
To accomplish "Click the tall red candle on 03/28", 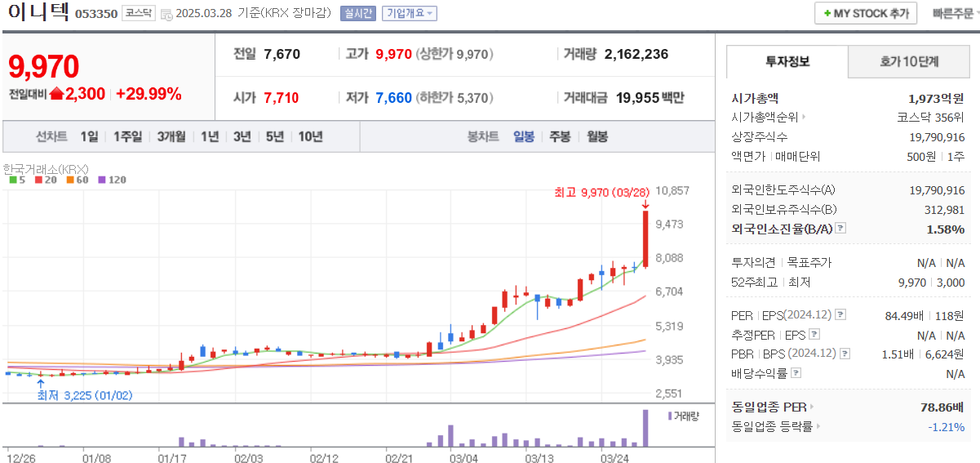I will click(x=645, y=238).
